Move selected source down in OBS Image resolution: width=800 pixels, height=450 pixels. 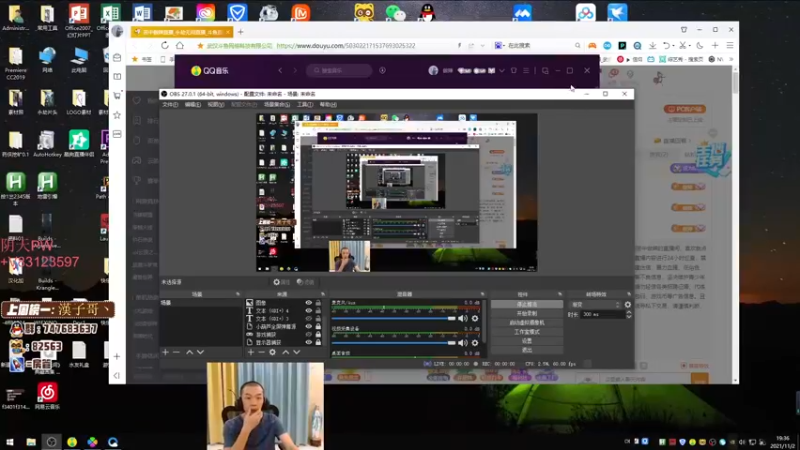(296, 352)
